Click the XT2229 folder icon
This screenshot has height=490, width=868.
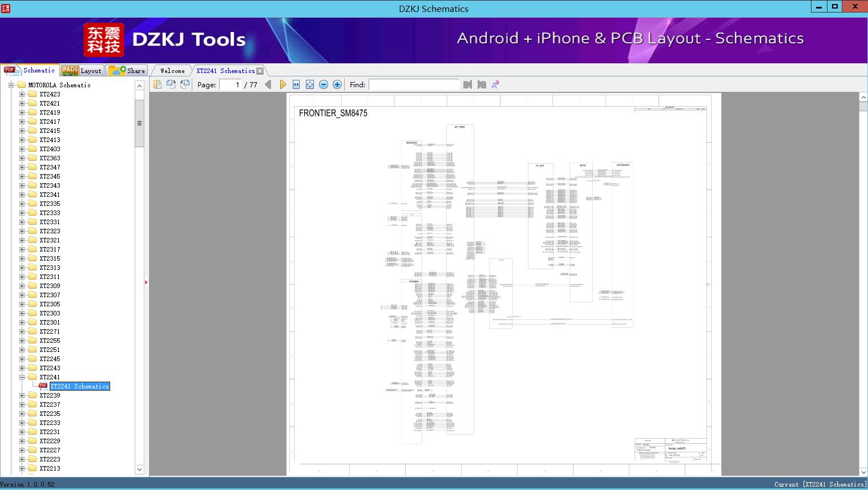tap(33, 441)
